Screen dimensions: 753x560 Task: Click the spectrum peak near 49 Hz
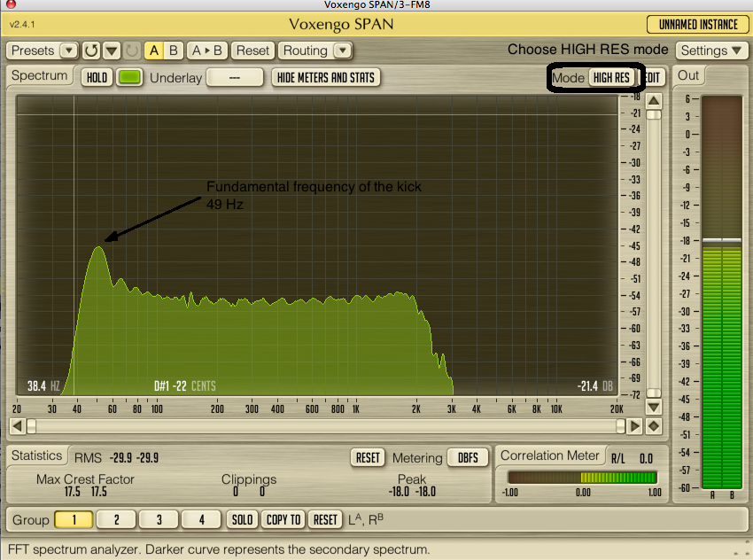tap(98, 248)
